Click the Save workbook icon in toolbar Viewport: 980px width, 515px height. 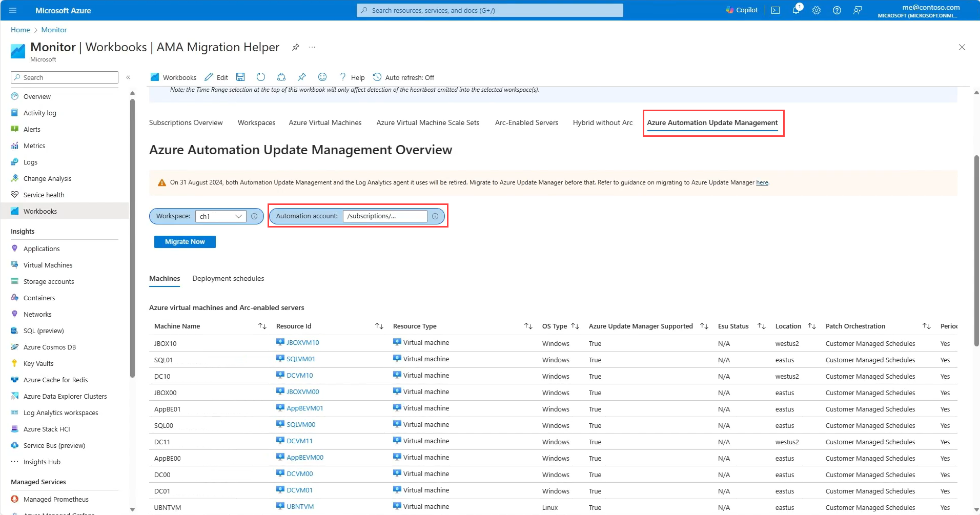pyautogui.click(x=240, y=77)
